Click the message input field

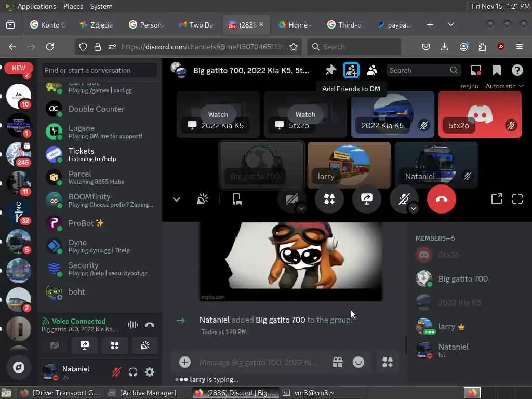[x=258, y=362]
